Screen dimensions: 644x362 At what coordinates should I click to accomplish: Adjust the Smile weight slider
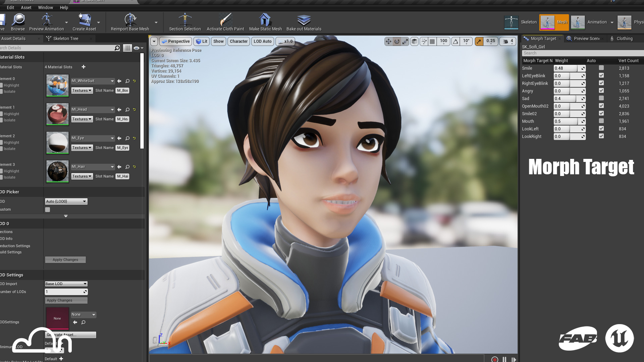570,68
